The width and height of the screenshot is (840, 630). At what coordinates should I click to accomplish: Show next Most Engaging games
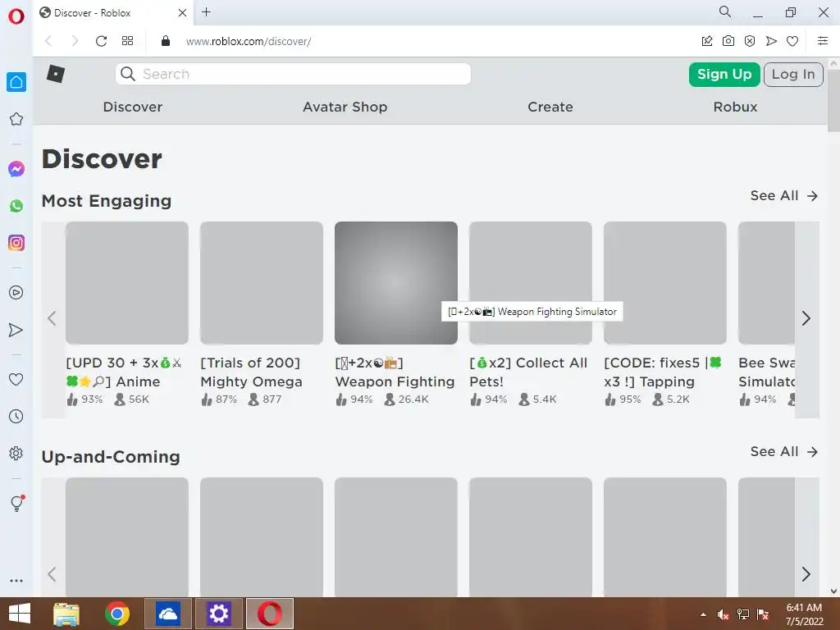pyautogui.click(x=807, y=319)
